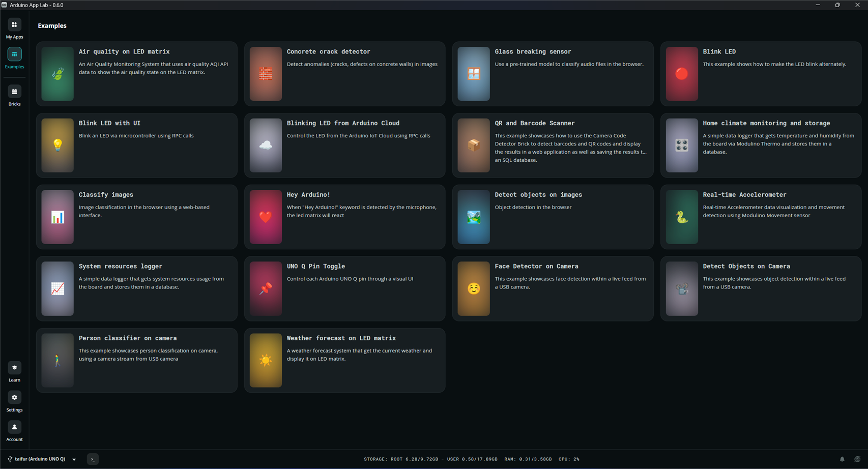This screenshot has width=868, height=469.
Task: Click the window icon of Glass breaking sensor
Action: click(474, 74)
